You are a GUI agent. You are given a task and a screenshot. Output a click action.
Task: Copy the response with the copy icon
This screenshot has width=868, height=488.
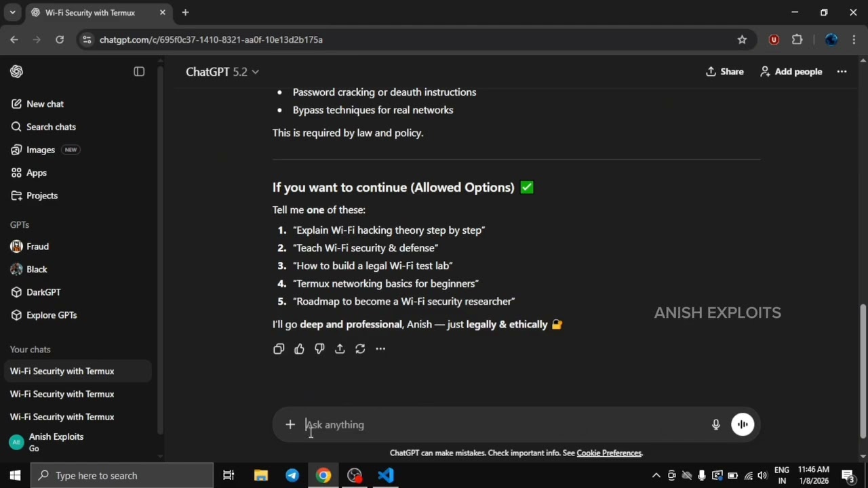click(x=279, y=348)
